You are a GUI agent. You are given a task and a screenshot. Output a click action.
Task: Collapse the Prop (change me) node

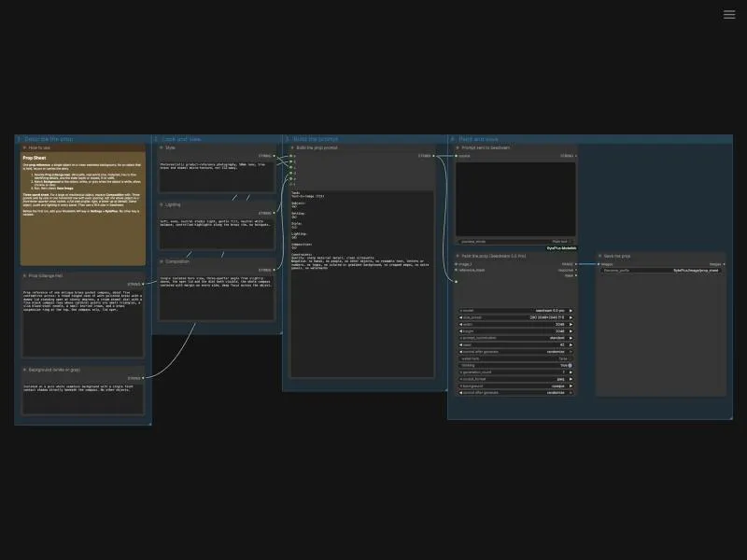coord(25,275)
